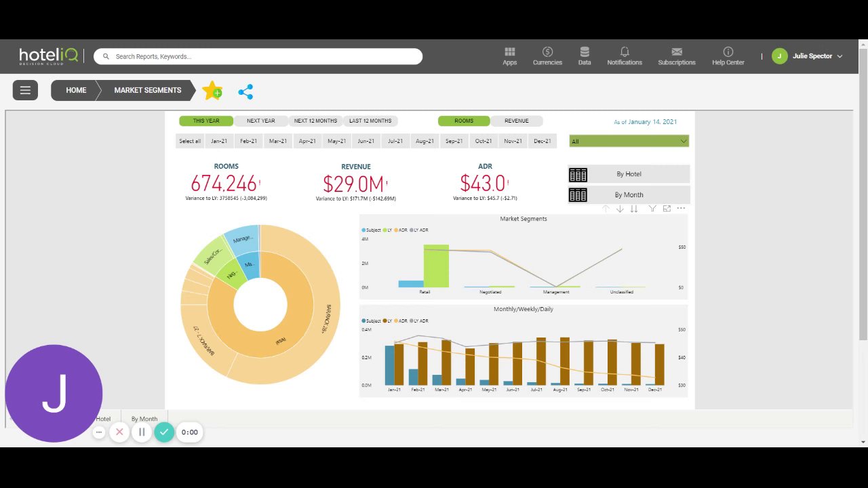The image size is (868, 488).
Task: Open the By Month report button
Action: coord(629,195)
